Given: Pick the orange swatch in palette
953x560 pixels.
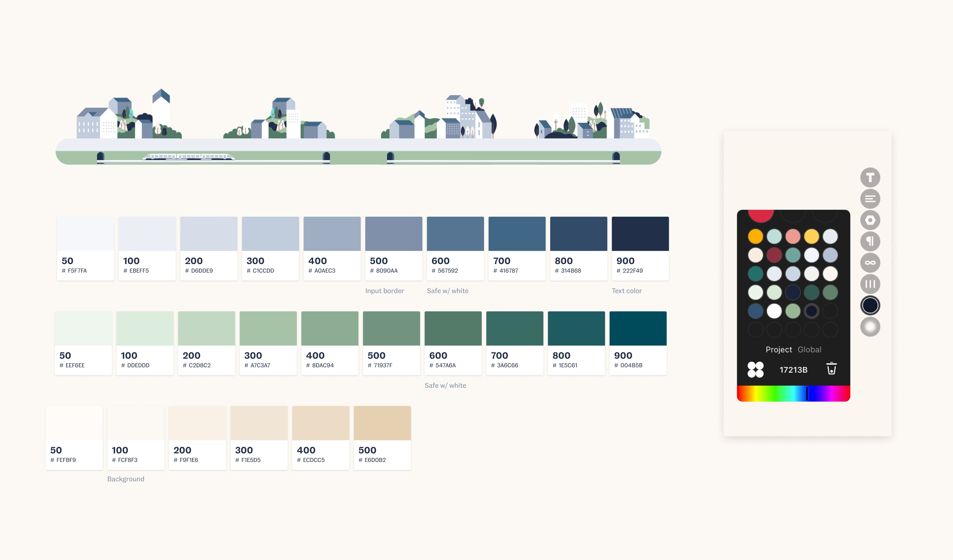Looking at the screenshot, I should (755, 236).
